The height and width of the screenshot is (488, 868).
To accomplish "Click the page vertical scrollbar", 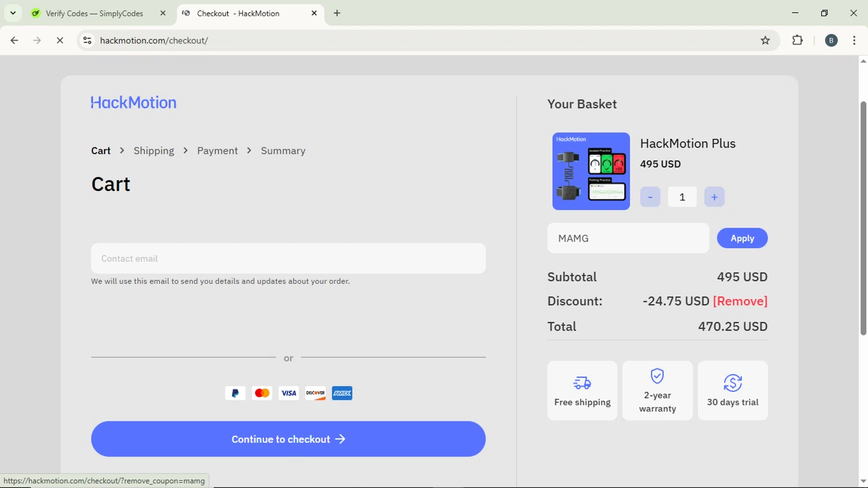I will coord(863,218).
